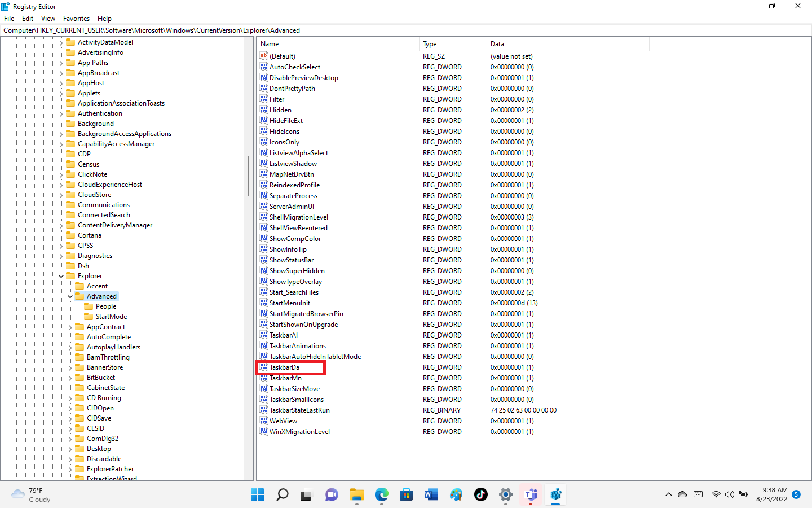Expand the AppContract key
Screen dimensions: 812x508
[x=70, y=327]
